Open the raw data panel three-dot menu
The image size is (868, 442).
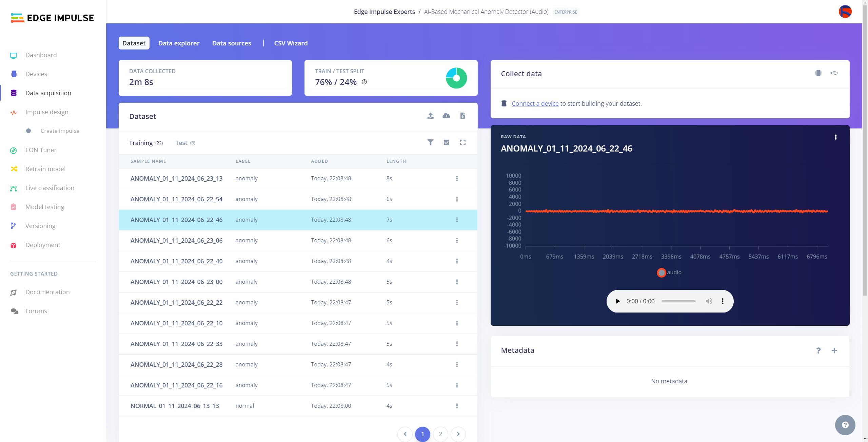[x=835, y=137]
